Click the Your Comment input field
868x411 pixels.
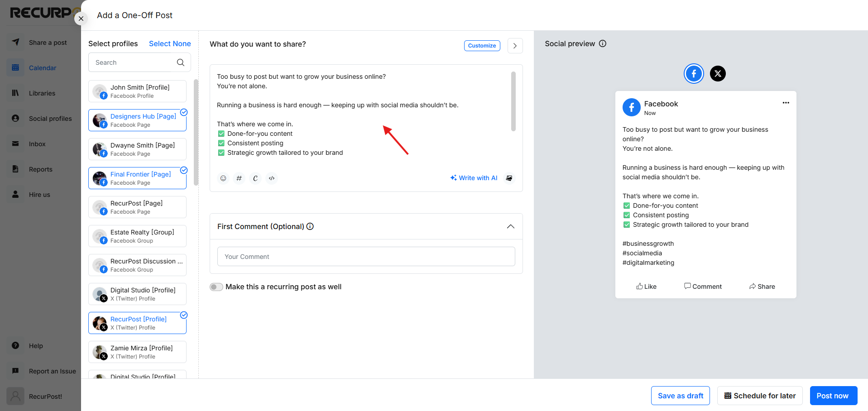tap(366, 257)
